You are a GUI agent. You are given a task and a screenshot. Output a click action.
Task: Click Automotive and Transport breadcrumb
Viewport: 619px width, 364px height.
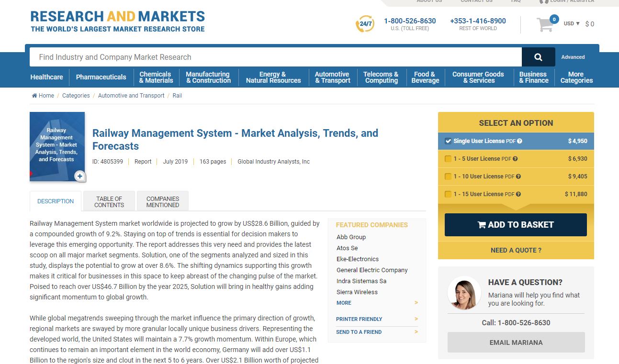[131, 96]
